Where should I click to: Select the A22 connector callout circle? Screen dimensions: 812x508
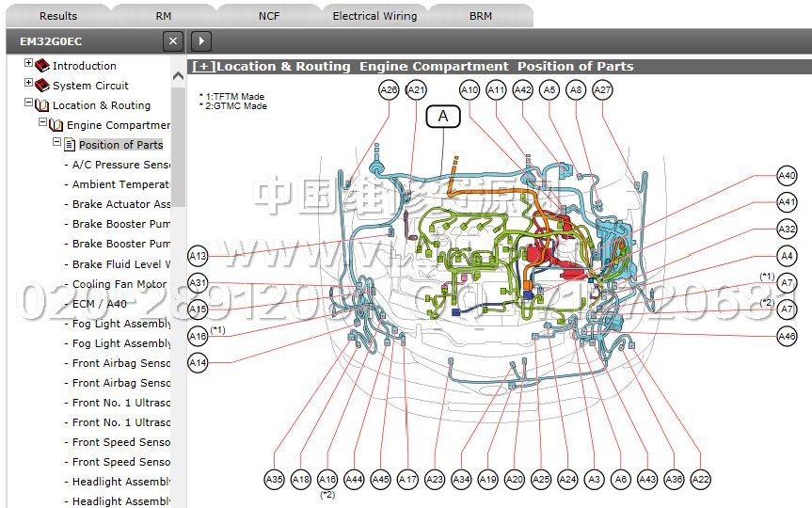(700, 480)
